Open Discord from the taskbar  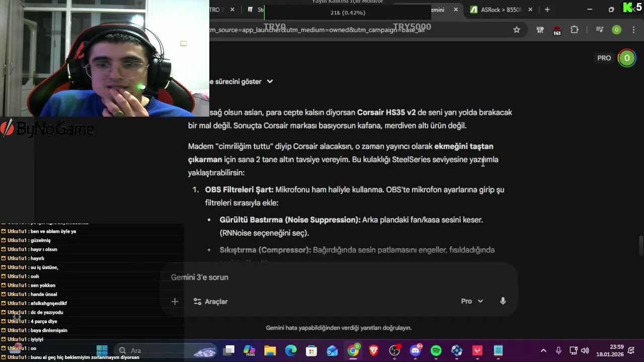click(416, 350)
